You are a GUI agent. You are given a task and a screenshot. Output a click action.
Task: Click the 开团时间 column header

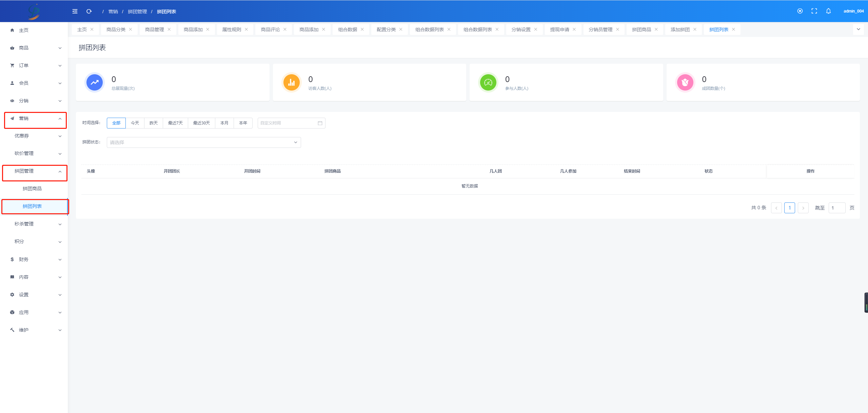tap(252, 171)
